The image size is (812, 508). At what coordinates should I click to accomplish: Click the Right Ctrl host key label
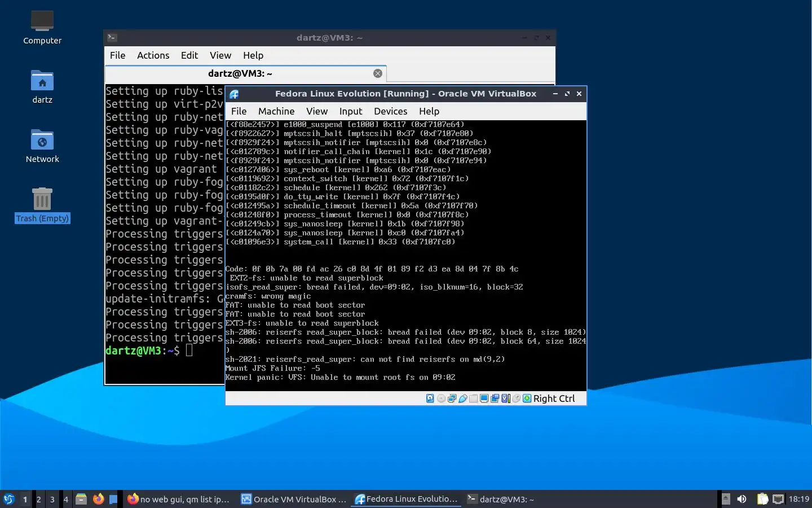[554, 398]
